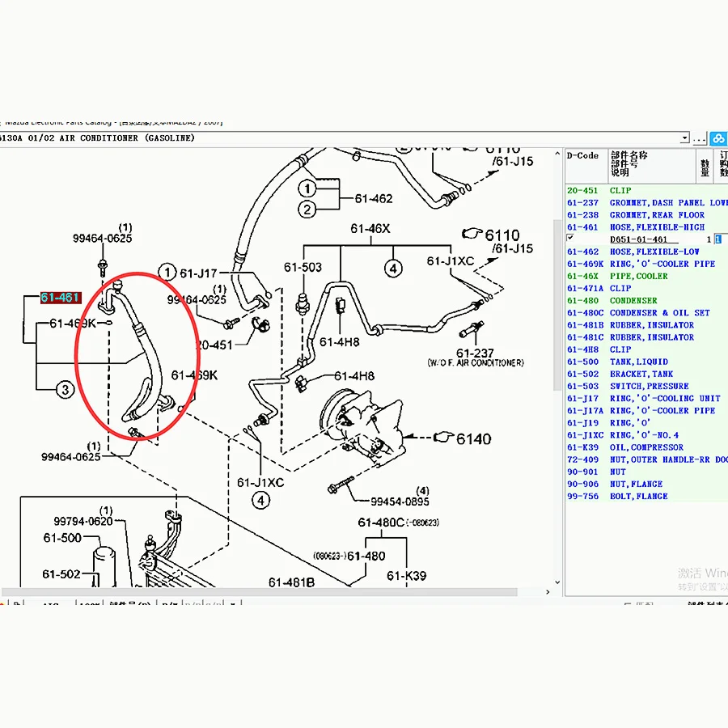Select the 61-481C RUBBER,INSULATOR row
Image resolution: width=728 pixels, height=728 pixels.
pyautogui.click(x=646, y=337)
